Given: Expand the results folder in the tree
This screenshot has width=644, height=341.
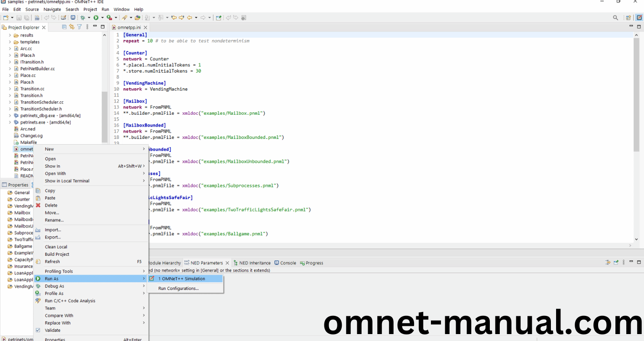Looking at the screenshot, I should pos(10,35).
